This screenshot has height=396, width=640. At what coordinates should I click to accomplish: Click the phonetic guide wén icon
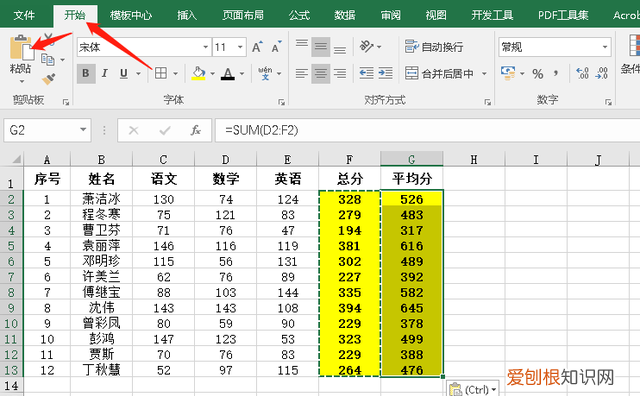[265, 73]
